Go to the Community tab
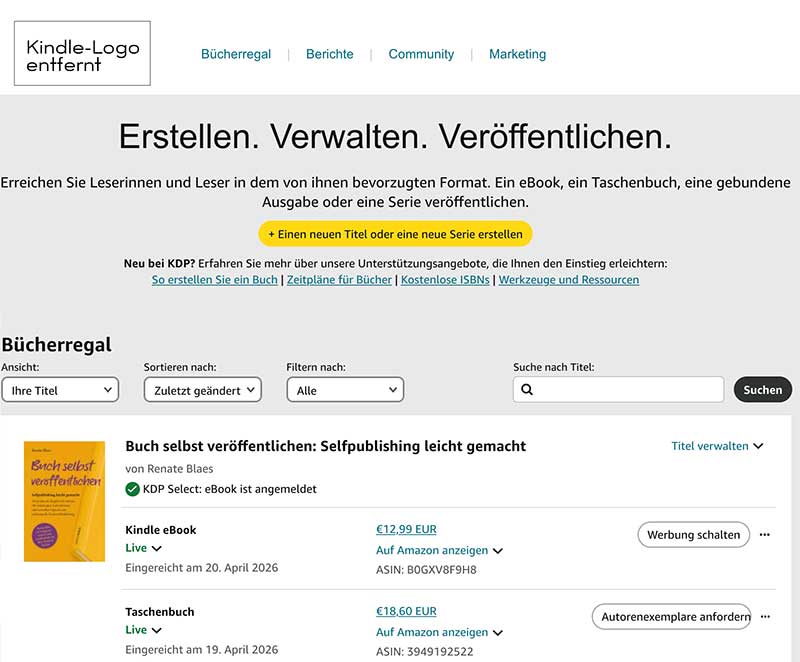This screenshot has height=662, width=800. [421, 54]
